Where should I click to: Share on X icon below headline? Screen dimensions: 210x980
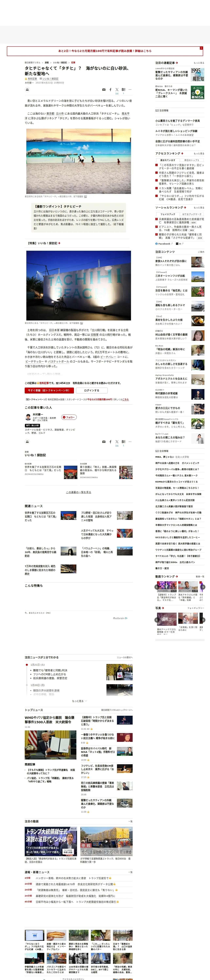[x=117, y=90]
